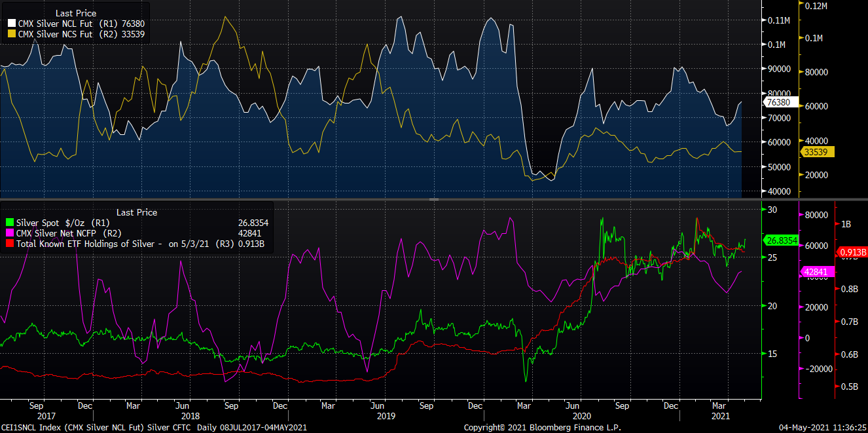Select the CMX Silver NCL Fut legend label
This screenshot has width=868, height=433.
(x=55, y=23)
